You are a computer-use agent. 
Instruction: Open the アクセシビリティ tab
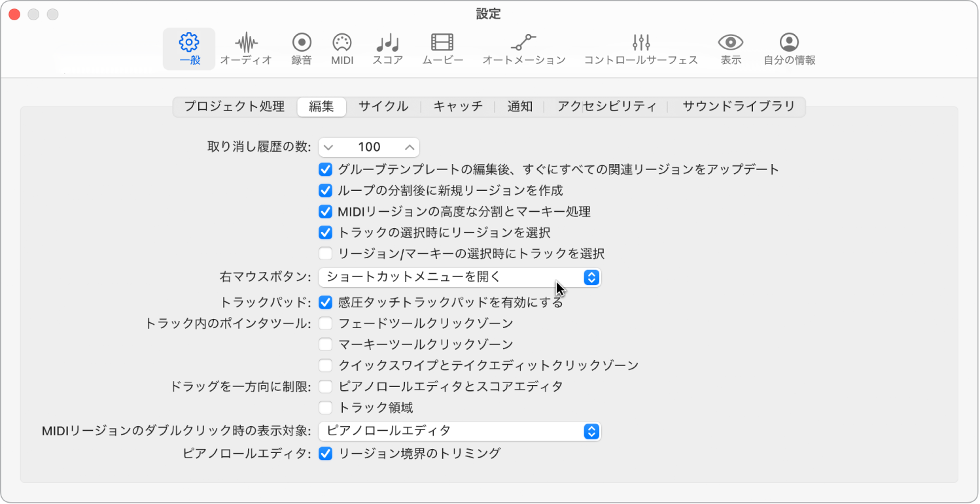(606, 106)
